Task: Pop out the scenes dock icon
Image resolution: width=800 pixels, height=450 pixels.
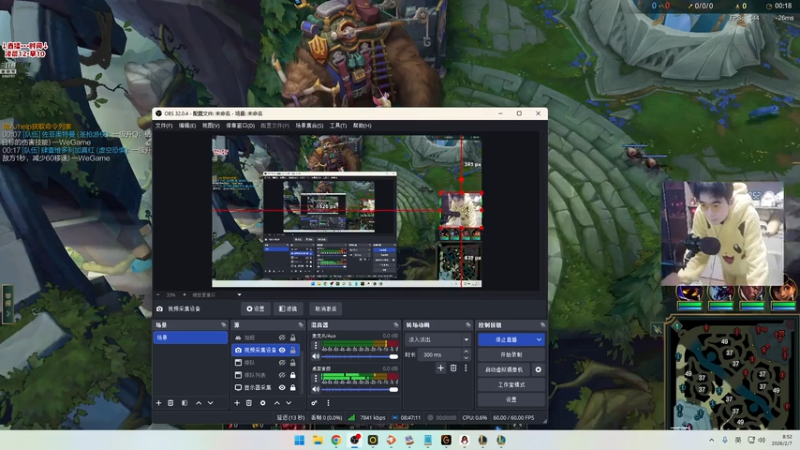Action: tap(223, 325)
